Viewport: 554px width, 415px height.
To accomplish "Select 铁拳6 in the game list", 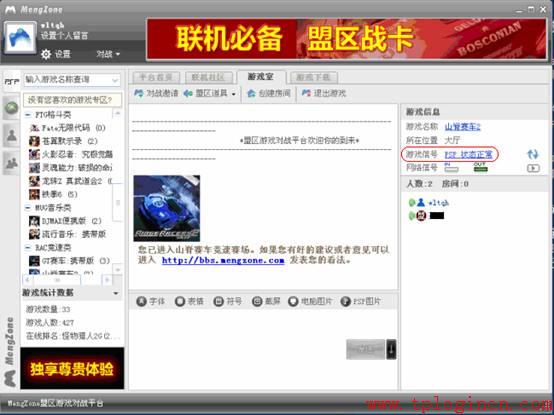I will point(53,194).
